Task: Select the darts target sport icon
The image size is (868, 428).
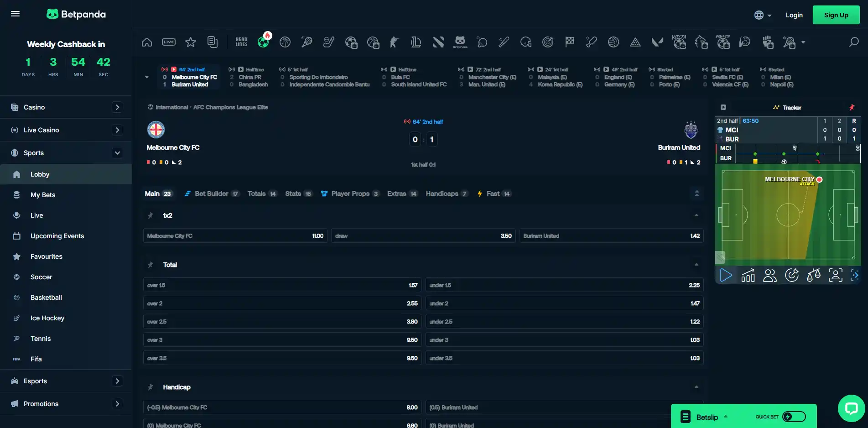Action: point(548,42)
